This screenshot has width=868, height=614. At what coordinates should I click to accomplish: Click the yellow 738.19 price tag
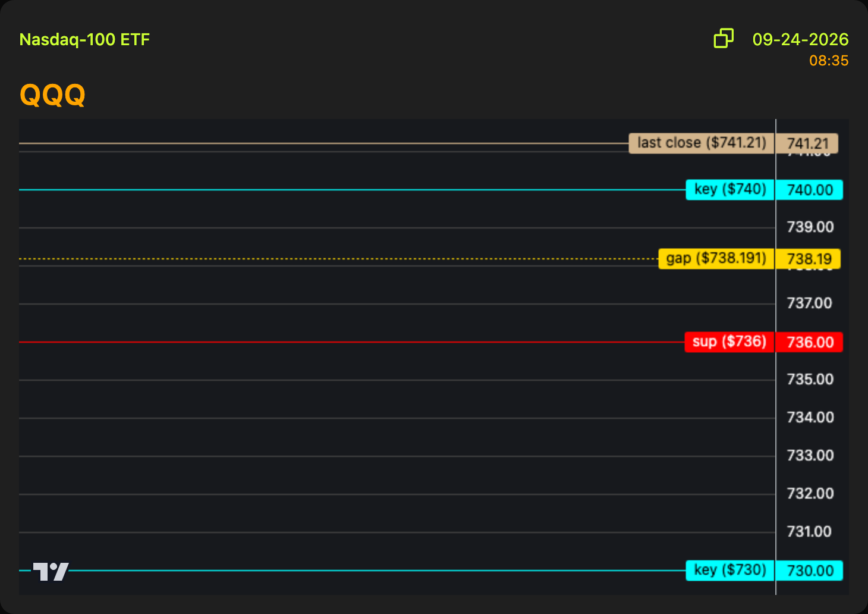809,259
